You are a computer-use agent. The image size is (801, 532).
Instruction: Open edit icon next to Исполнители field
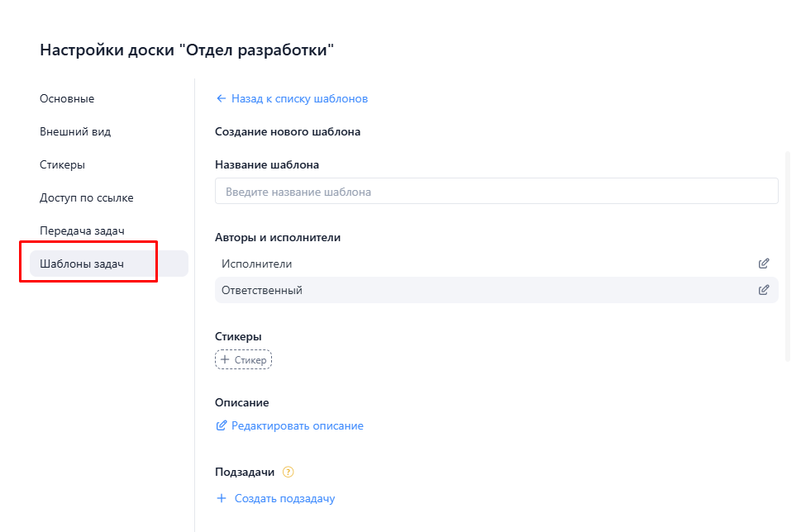(x=764, y=263)
